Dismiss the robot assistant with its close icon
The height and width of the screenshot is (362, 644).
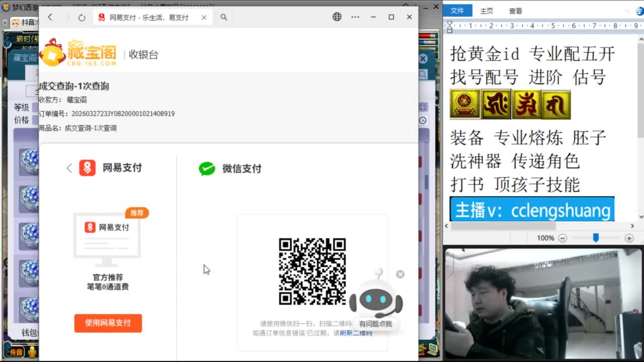click(400, 274)
